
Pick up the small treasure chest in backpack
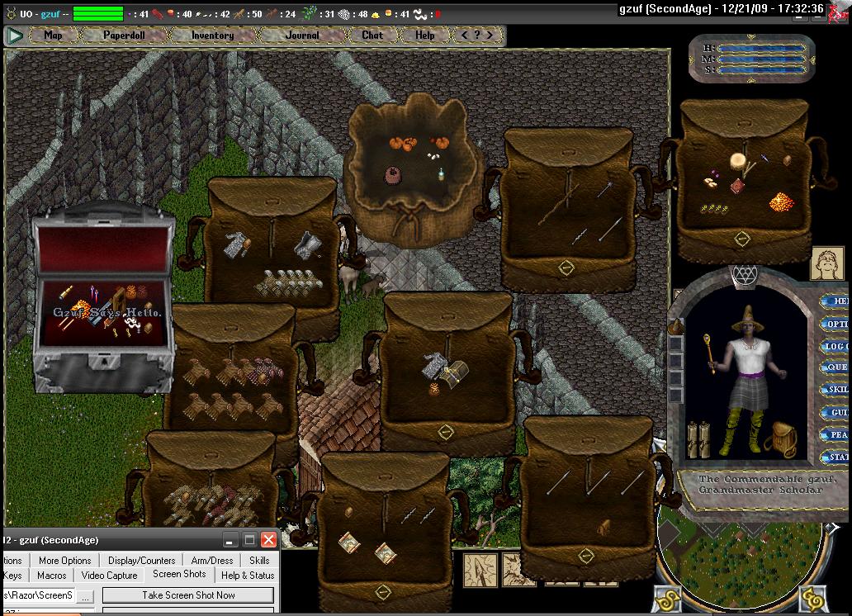click(x=455, y=371)
